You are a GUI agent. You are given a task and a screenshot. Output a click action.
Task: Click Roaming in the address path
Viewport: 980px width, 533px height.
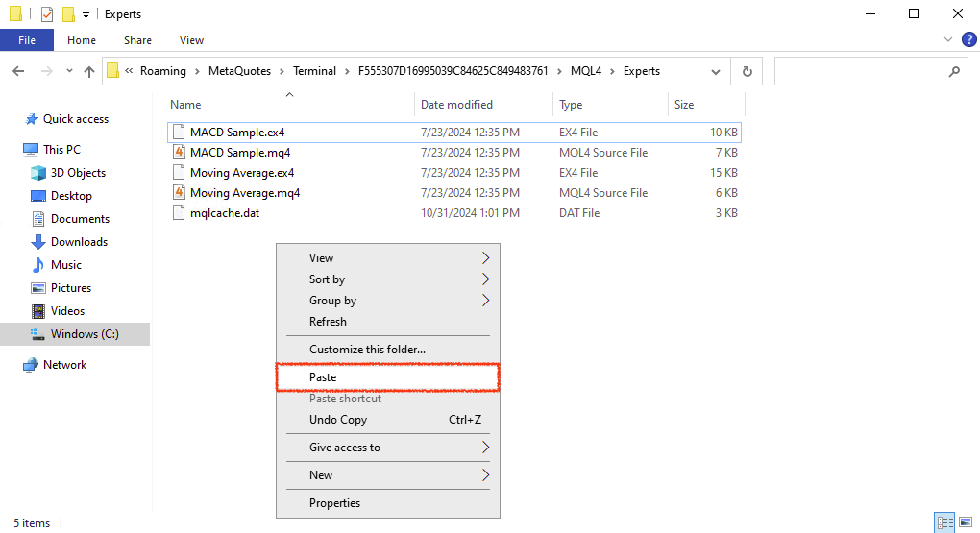click(x=163, y=71)
